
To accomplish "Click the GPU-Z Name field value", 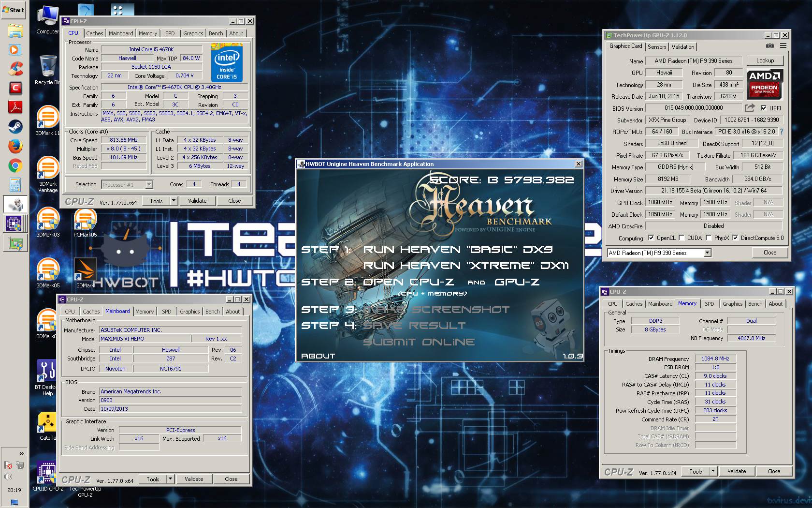I will pos(693,61).
